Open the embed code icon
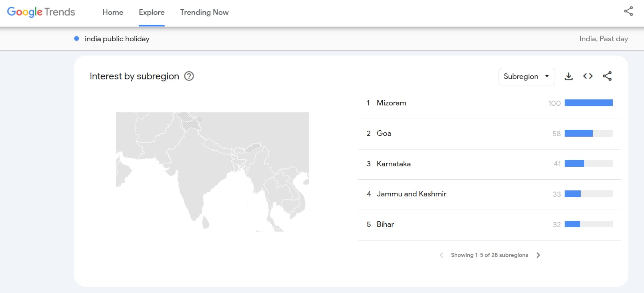644x293 pixels. tap(587, 76)
